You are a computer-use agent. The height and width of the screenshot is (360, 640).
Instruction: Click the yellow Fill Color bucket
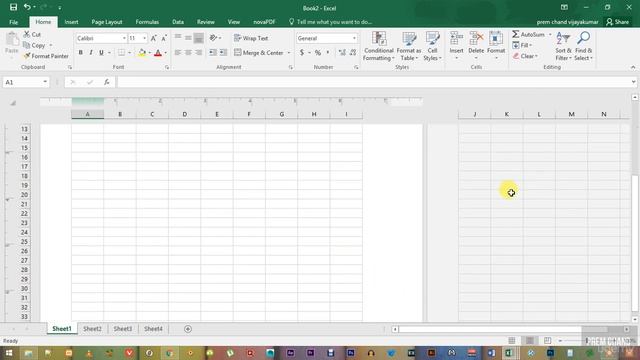click(142, 53)
